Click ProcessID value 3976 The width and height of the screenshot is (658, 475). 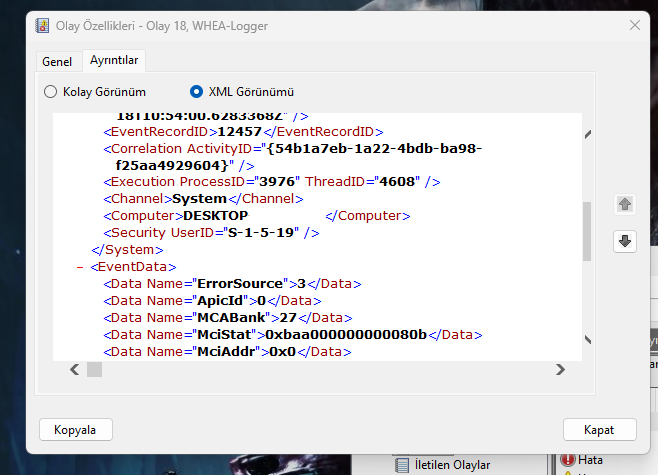[x=277, y=182]
